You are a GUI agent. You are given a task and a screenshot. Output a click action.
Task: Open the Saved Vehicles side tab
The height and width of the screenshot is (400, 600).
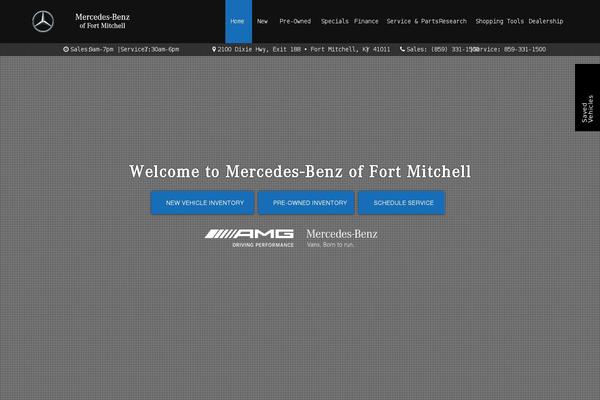tap(587, 98)
